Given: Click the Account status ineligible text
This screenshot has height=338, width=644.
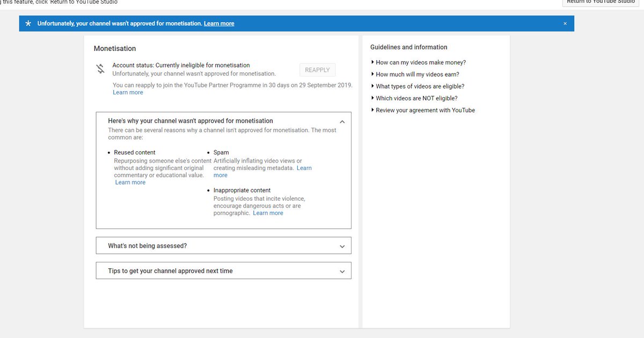Looking at the screenshot, I should click(181, 65).
